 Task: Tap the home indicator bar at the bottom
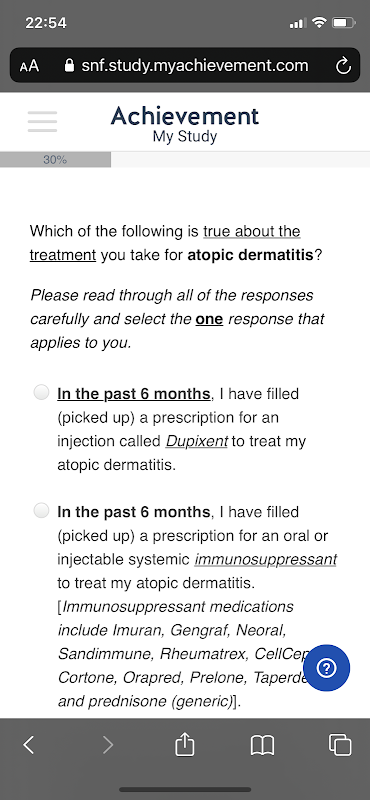(x=185, y=790)
